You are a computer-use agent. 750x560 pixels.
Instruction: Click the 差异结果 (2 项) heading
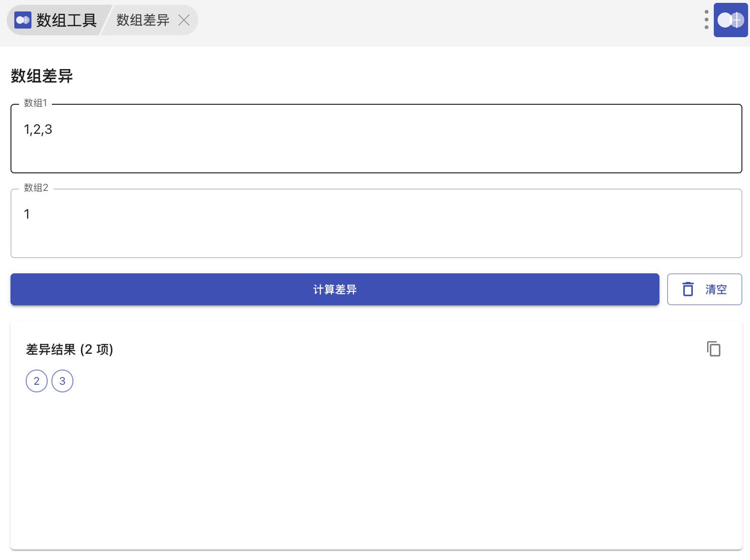pyautogui.click(x=70, y=350)
